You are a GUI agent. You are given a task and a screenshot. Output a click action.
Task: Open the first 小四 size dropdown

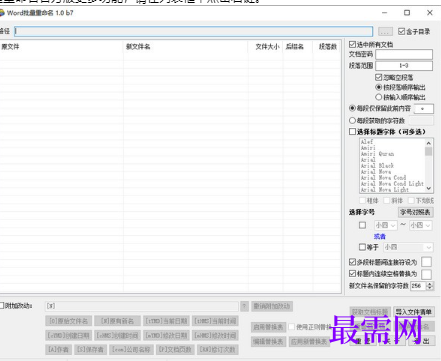pyautogui.click(x=386, y=225)
